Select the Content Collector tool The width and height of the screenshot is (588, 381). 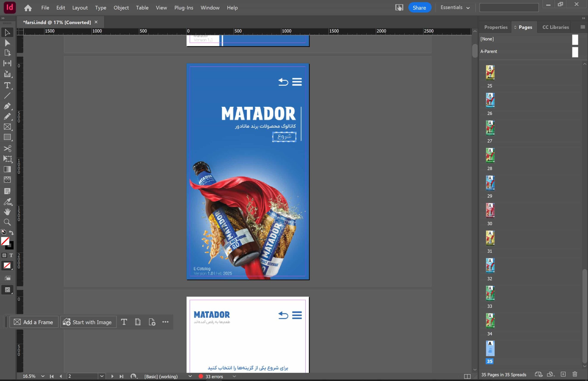[x=7, y=74]
